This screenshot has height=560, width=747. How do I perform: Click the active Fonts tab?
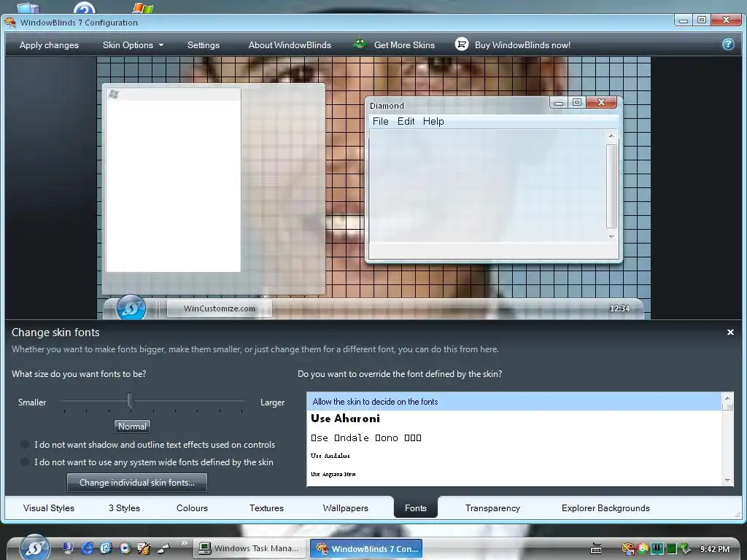click(415, 507)
